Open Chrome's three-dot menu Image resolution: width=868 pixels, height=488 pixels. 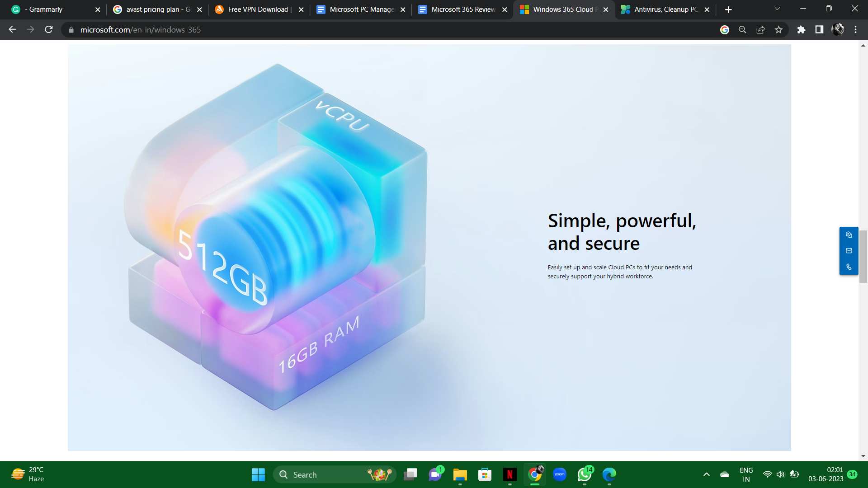(x=855, y=29)
